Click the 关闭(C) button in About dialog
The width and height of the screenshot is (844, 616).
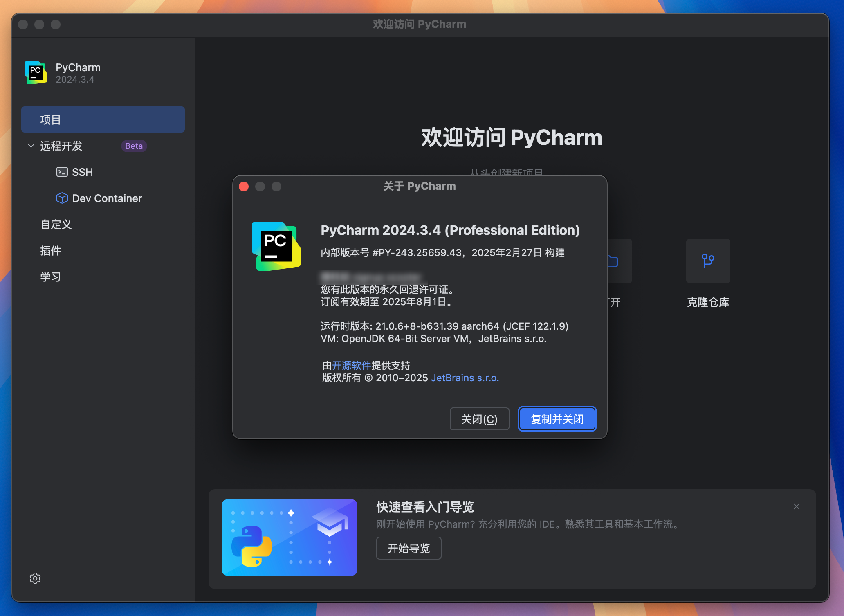click(x=479, y=419)
